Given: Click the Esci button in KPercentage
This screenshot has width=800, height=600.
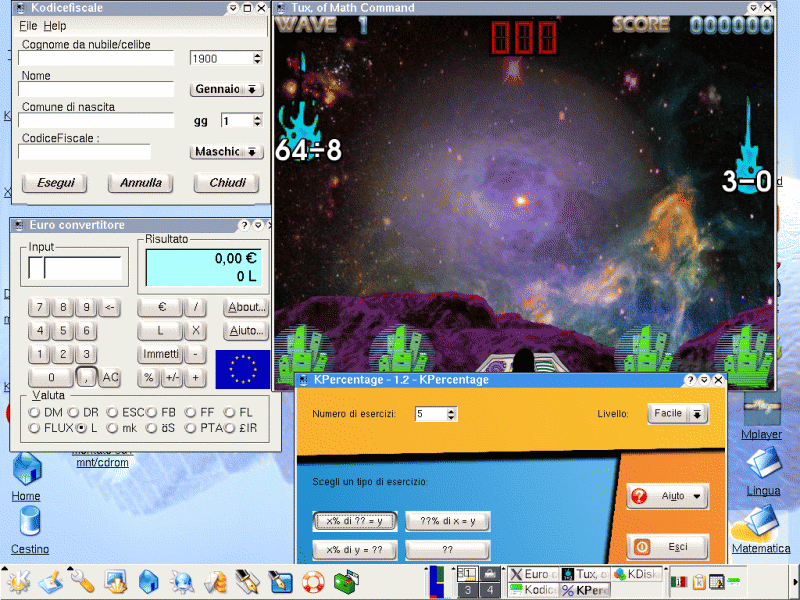Looking at the screenshot, I should click(x=667, y=547).
